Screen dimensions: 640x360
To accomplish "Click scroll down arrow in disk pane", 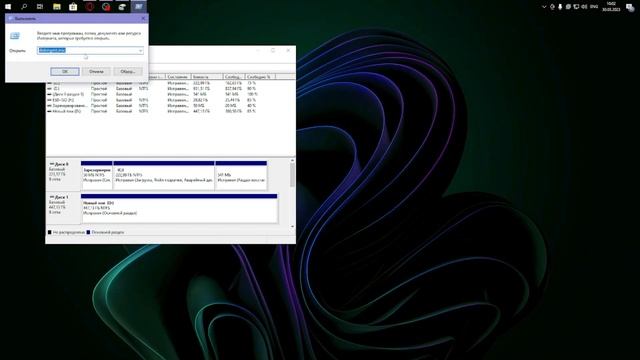I will tap(292, 227).
